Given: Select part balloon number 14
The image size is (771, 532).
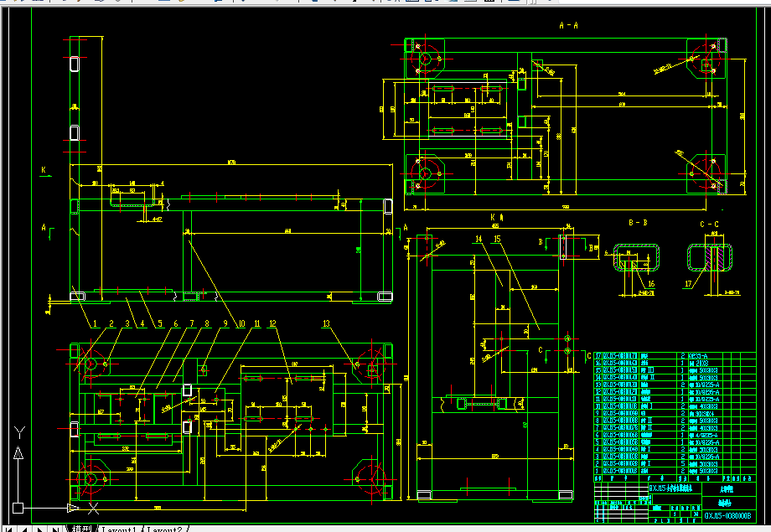Looking at the screenshot, I should [479, 239].
